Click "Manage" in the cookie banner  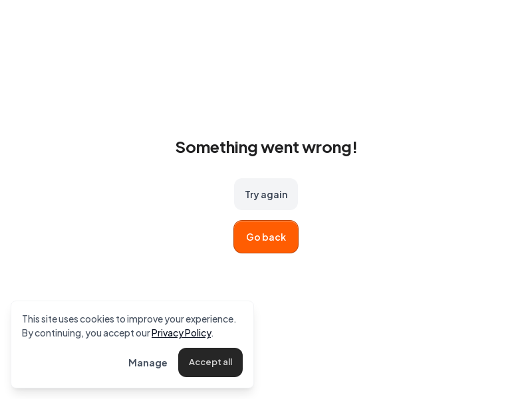pos(148,362)
